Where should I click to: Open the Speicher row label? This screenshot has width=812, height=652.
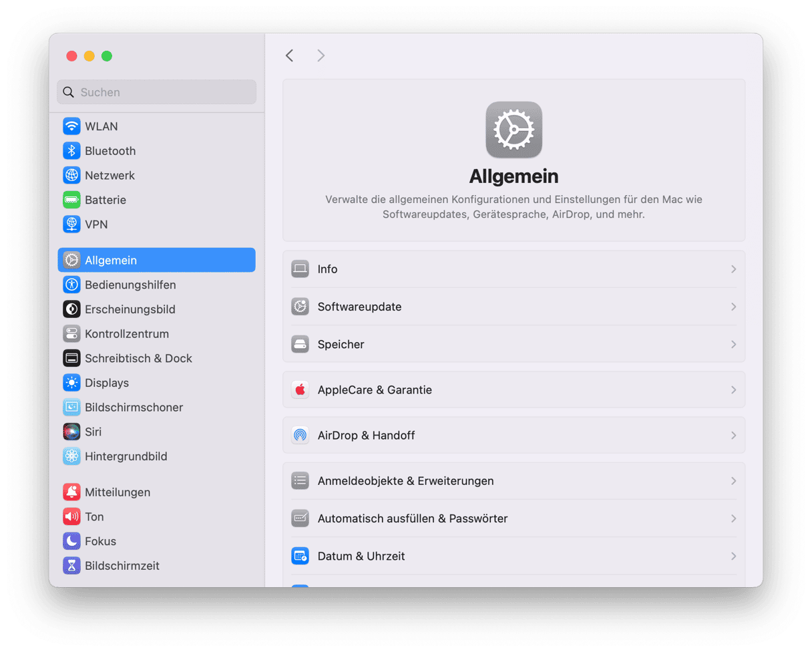(341, 344)
